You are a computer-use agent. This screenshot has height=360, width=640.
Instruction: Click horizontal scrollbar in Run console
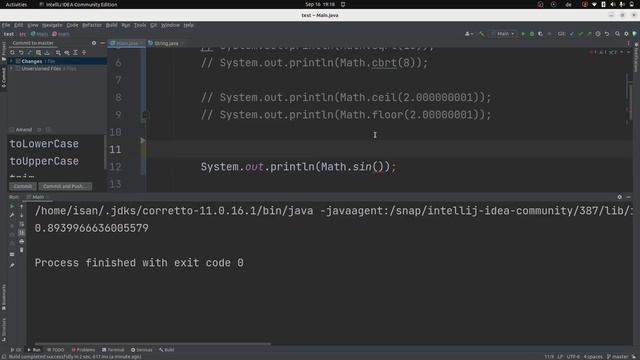(x=153, y=344)
